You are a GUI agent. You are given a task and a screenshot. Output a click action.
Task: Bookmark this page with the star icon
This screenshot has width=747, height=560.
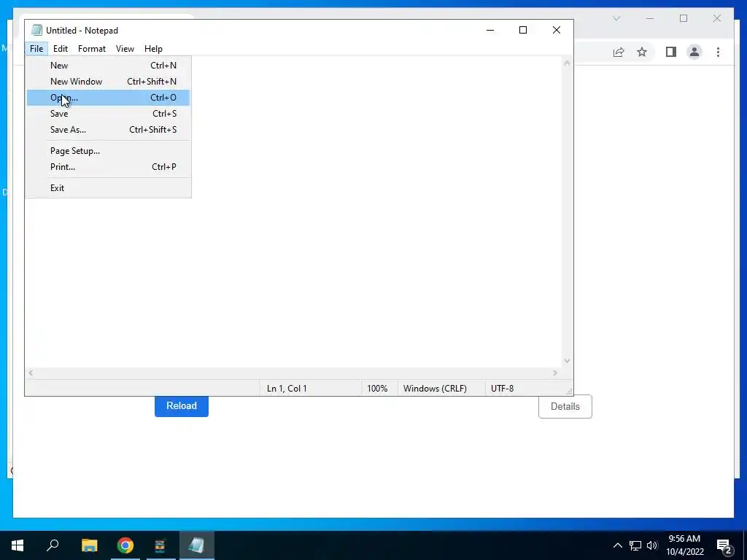642,52
